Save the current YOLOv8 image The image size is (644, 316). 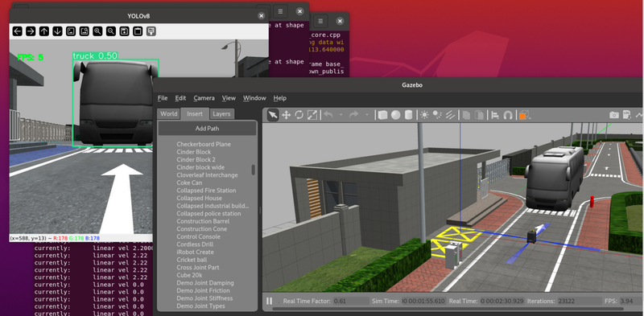pos(124,31)
